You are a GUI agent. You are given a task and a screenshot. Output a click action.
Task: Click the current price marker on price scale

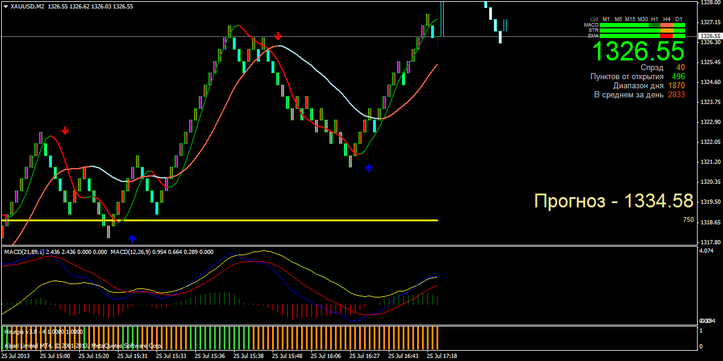tap(708, 36)
